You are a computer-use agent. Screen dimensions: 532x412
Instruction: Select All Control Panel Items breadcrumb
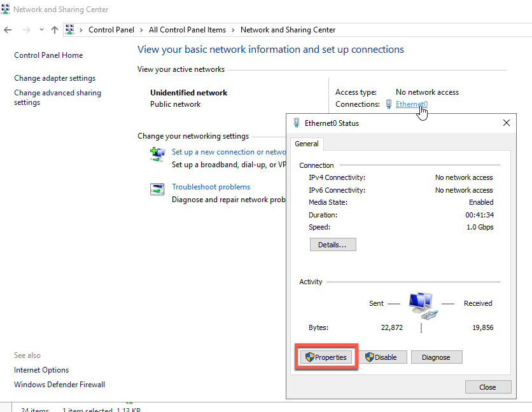click(x=187, y=30)
